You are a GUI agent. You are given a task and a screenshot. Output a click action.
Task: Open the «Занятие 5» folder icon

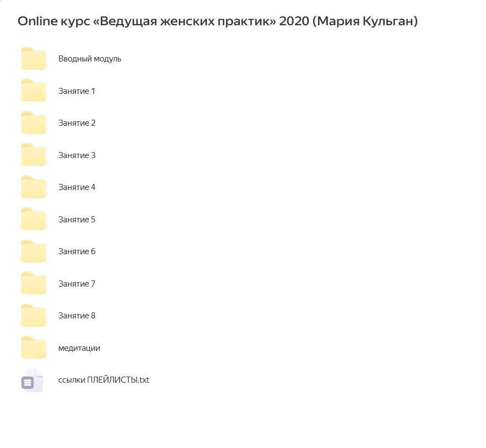point(33,219)
